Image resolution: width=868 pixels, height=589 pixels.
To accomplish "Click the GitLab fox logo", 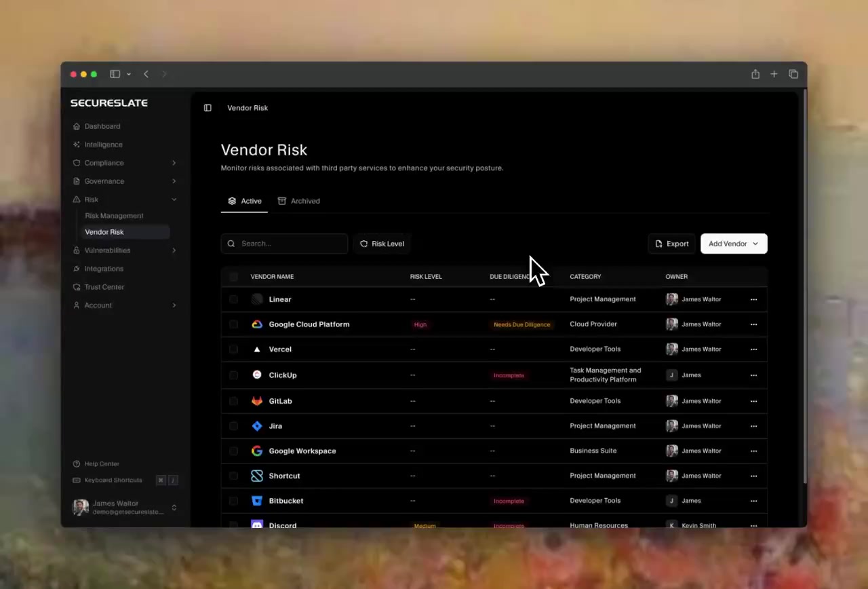I will tap(257, 401).
